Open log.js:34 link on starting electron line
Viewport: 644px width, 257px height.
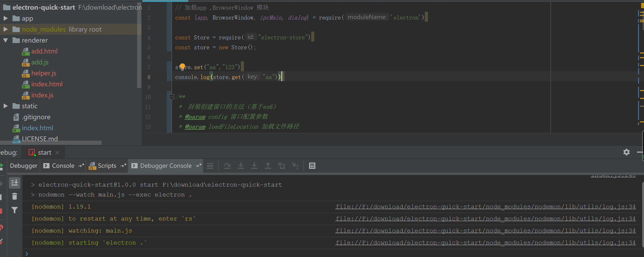tap(486, 243)
